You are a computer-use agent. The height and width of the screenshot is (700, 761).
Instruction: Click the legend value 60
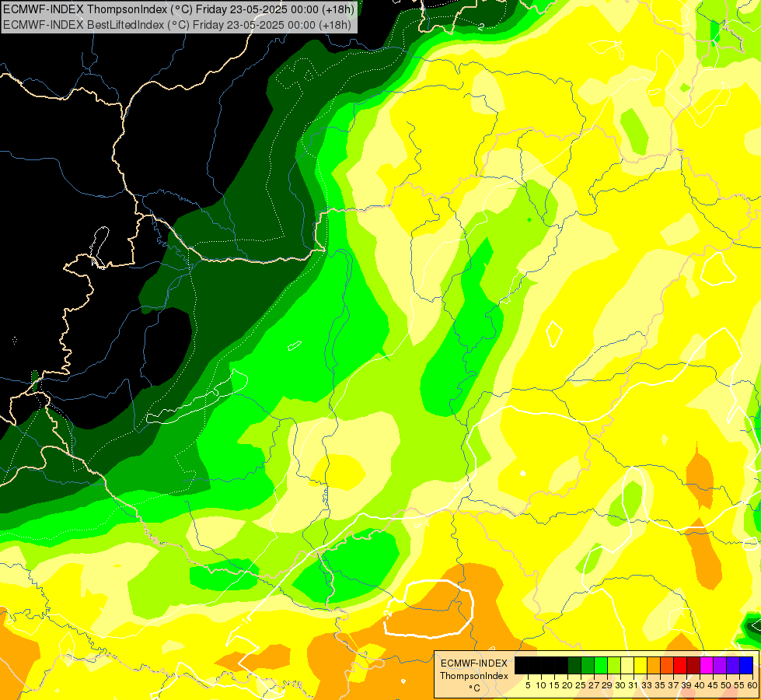(752, 685)
